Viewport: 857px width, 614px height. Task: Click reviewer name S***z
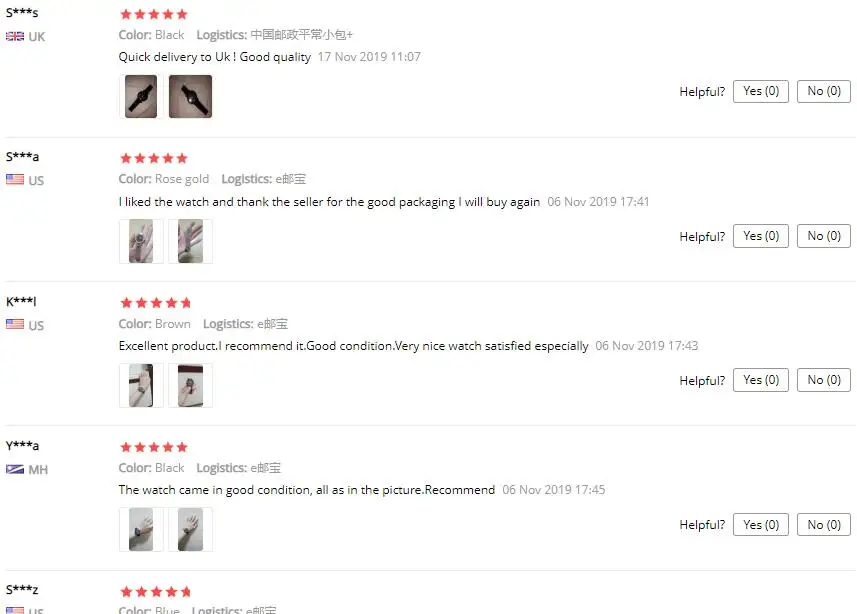[22, 589]
